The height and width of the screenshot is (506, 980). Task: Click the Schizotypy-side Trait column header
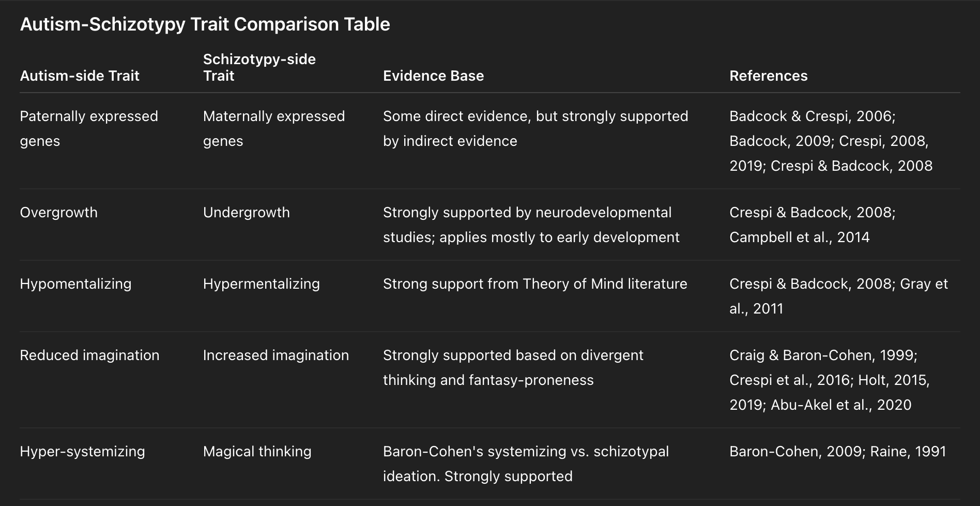click(259, 67)
